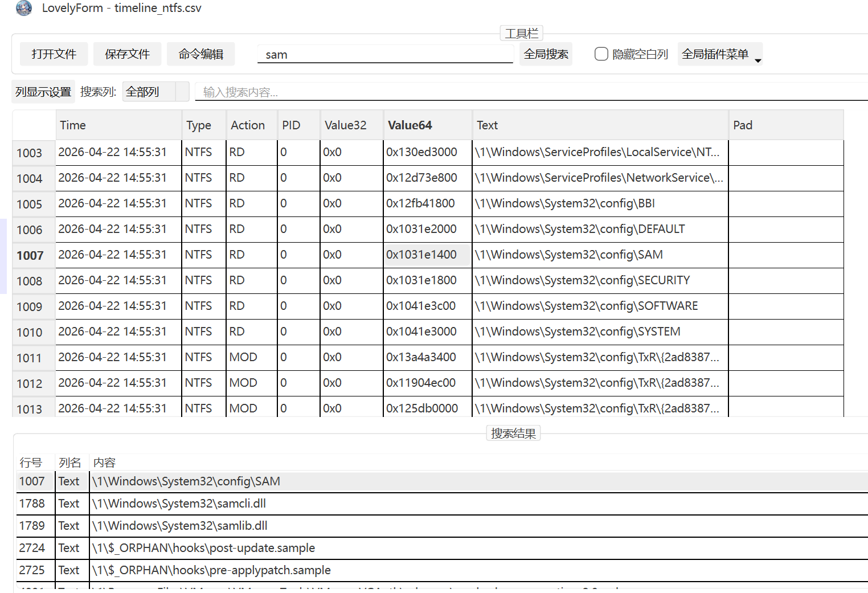Expand the 全部列 search column dropdown
The height and width of the screenshot is (593, 868).
coord(155,92)
